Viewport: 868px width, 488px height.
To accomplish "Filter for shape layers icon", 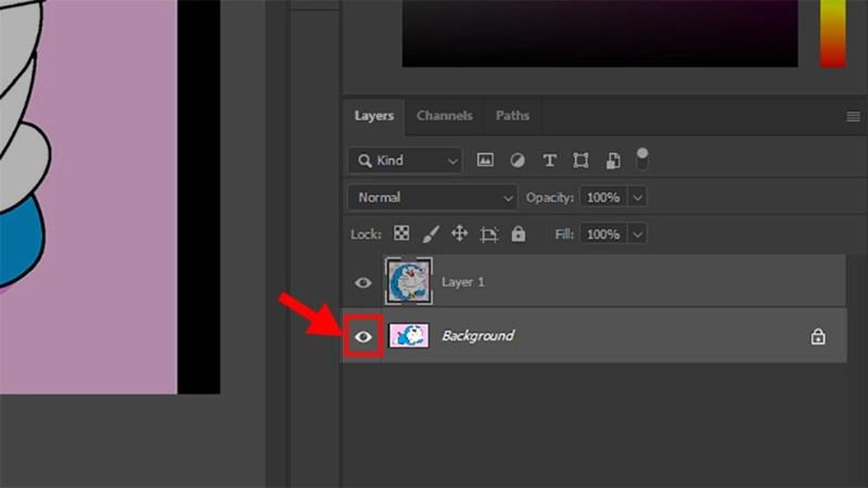I will pos(580,160).
